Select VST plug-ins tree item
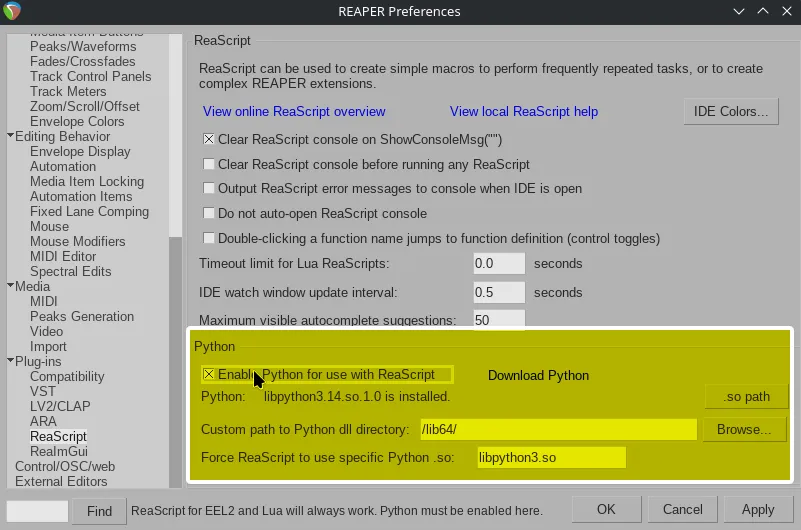This screenshot has height=530, width=801. (x=42, y=392)
